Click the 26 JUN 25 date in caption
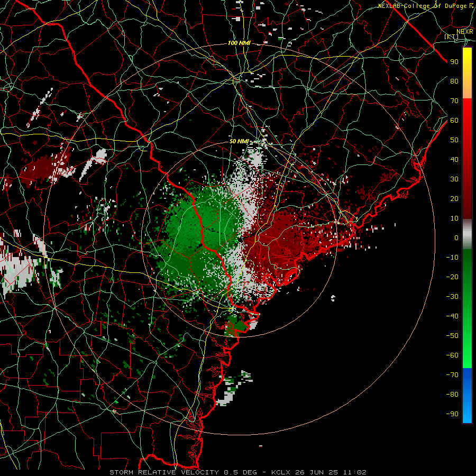The height and width of the screenshot is (476, 476). tap(317, 472)
